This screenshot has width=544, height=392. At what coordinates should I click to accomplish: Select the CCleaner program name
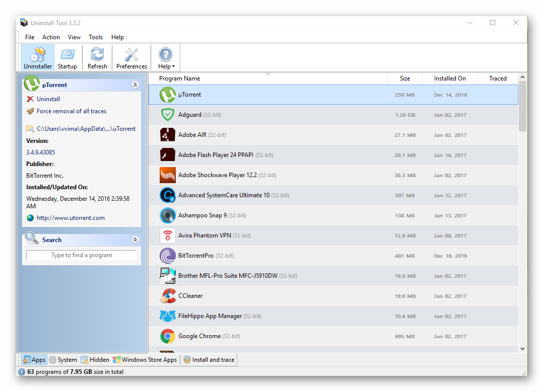190,296
